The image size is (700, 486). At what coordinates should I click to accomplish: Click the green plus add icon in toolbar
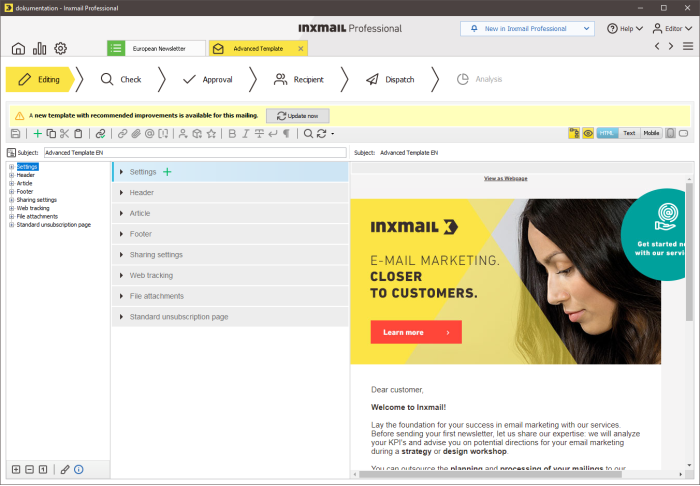[x=38, y=133]
